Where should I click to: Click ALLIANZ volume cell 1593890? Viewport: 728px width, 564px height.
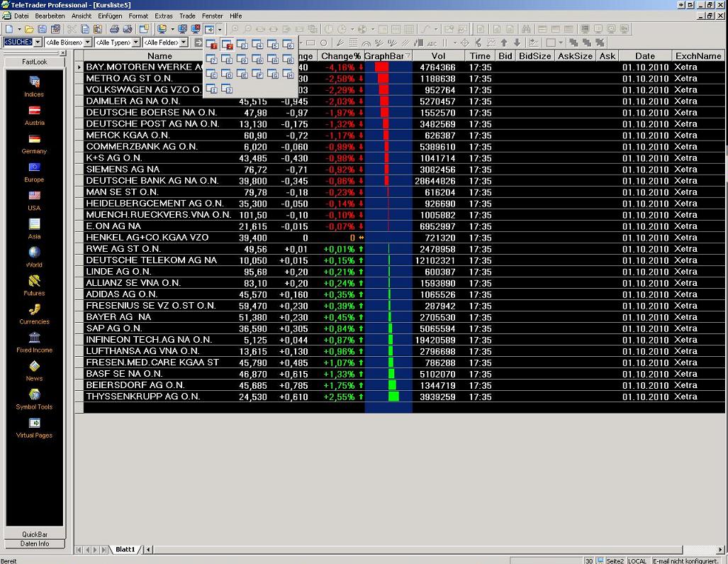point(437,283)
